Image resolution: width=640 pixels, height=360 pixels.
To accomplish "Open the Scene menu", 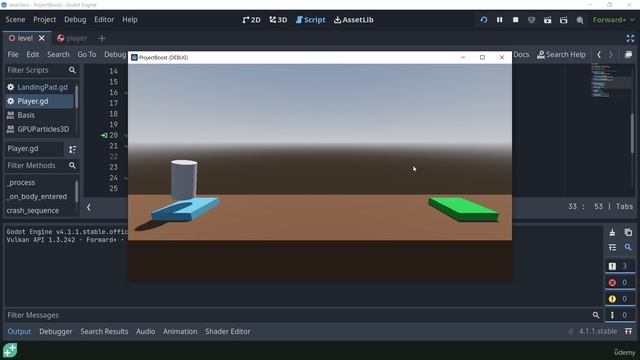I will [15, 20].
